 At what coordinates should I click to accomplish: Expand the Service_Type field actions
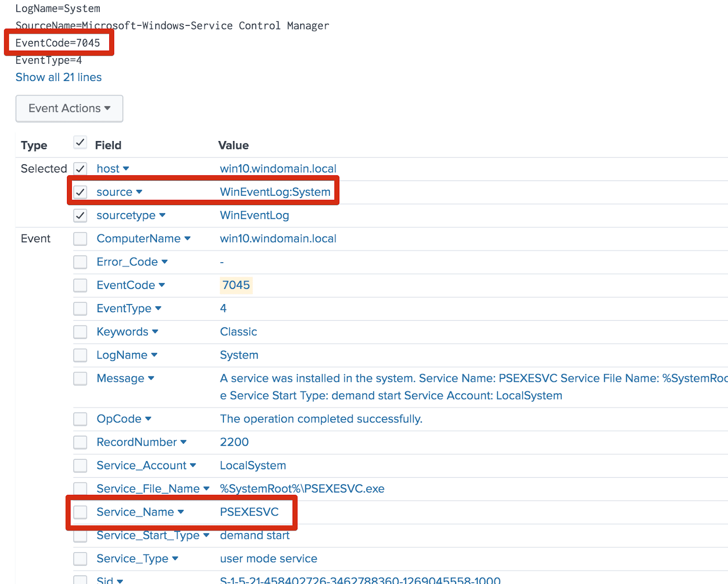pyautogui.click(x=175, y=559)
